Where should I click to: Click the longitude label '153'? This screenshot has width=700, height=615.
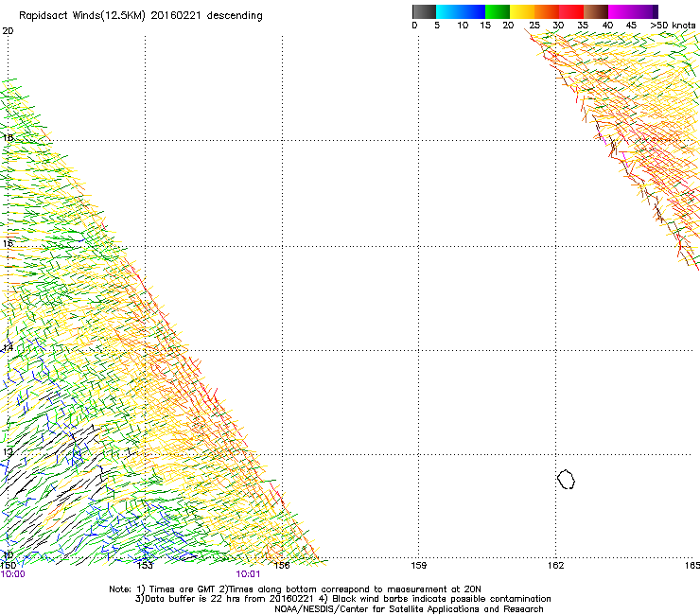click(x=145, y=566)
